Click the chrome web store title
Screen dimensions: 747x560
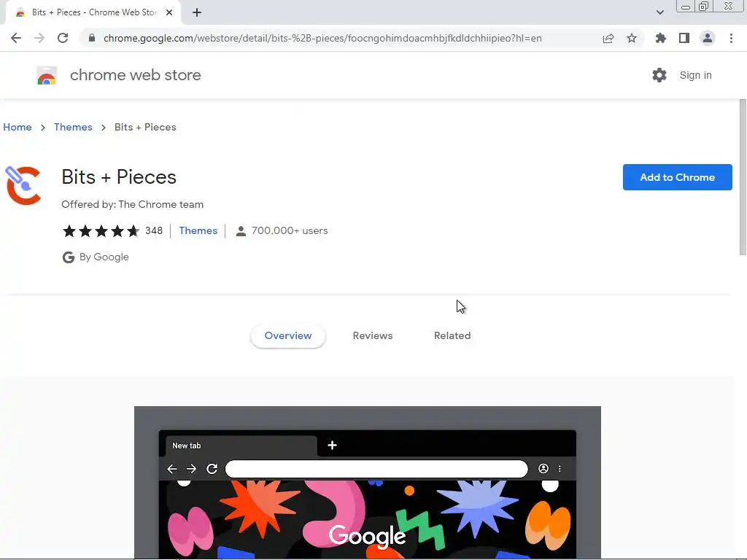pos(135,75)
